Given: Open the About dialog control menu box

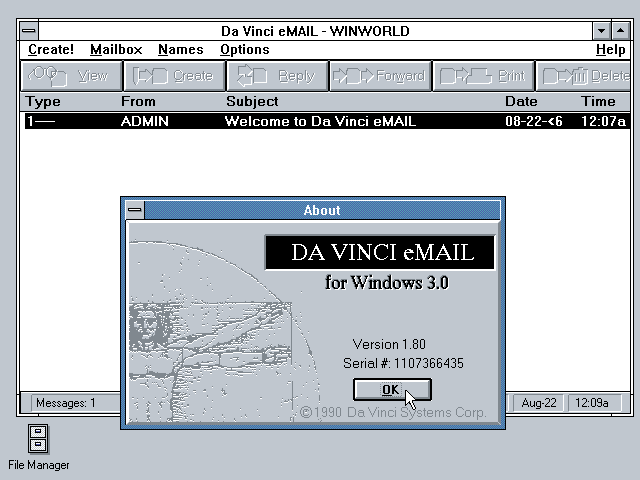Looking at the screenshot, I should (135, 210).
